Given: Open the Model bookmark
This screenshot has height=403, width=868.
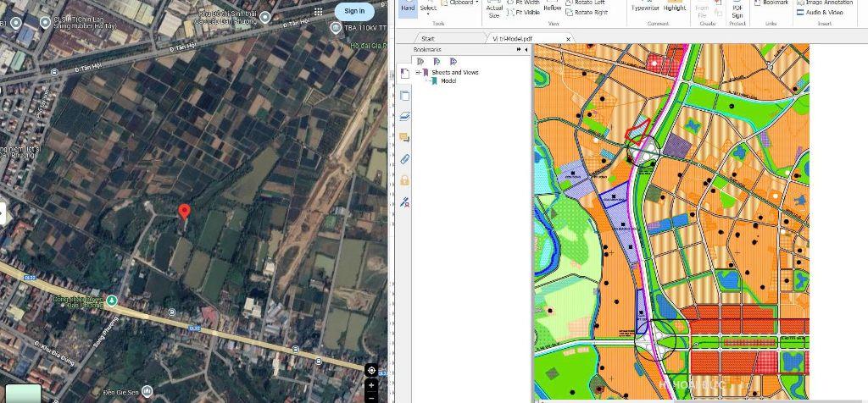Looking at the screenshot, I should pyautogui.click(x=448, y=80).
